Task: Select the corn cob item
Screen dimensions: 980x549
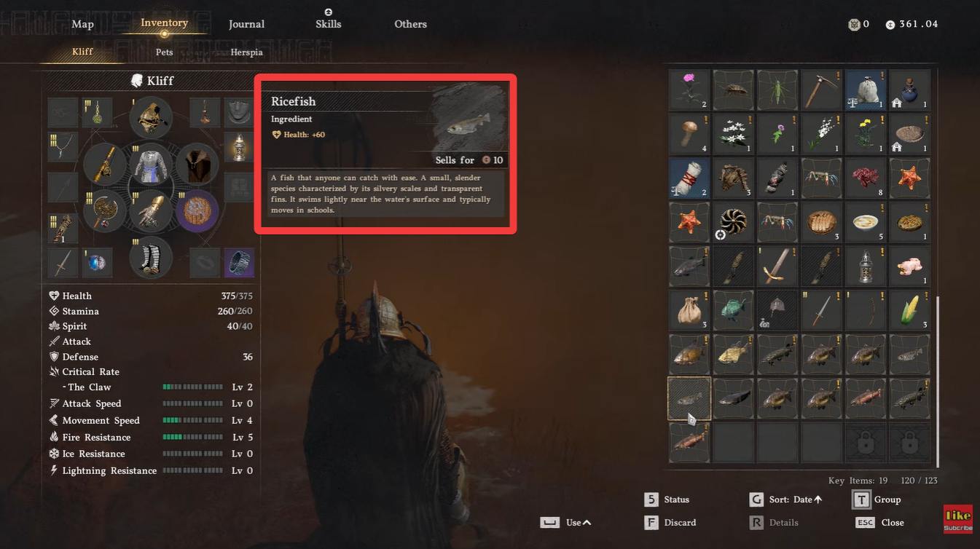Action: click(910, 310)
